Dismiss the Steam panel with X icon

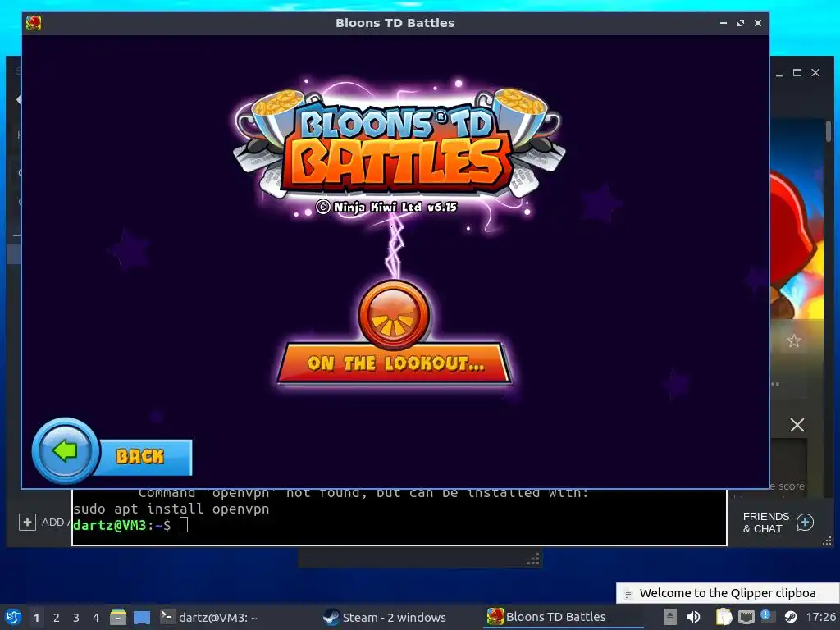point(797,425)
